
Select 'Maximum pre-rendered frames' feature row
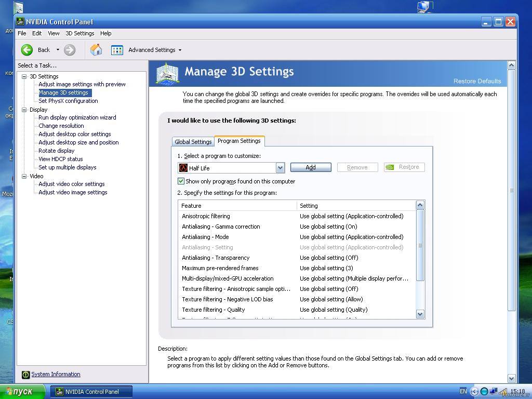[297, 268]
